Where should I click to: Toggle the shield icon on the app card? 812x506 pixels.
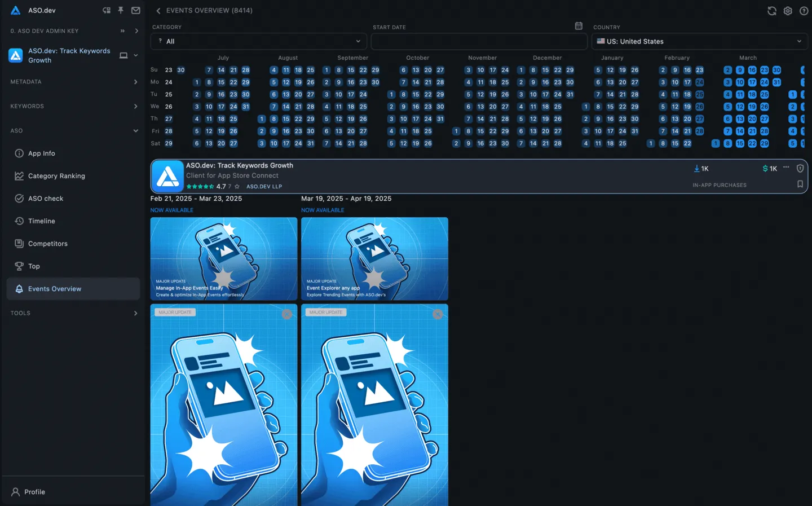[x=801, y=168]
